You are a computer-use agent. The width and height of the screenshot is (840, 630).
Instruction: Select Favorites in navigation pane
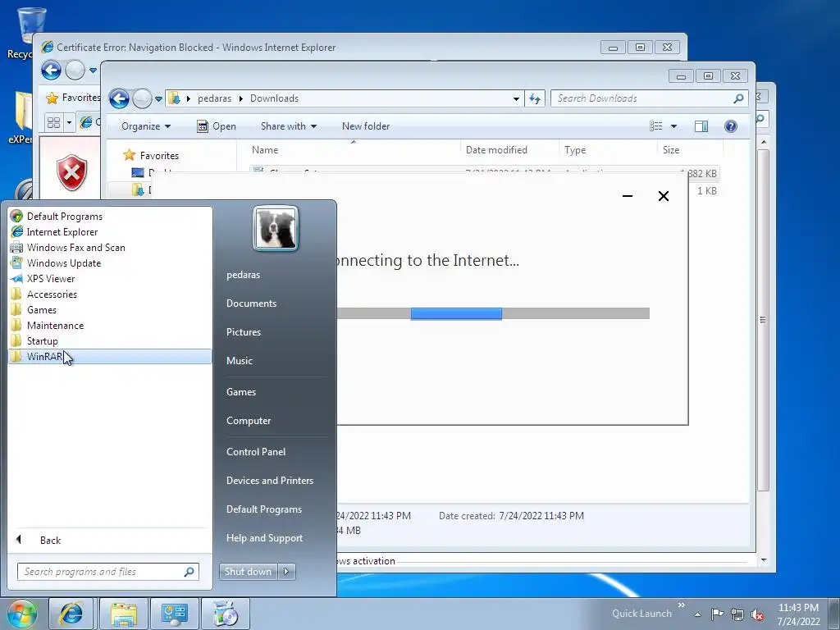click(x=159, y=155)
